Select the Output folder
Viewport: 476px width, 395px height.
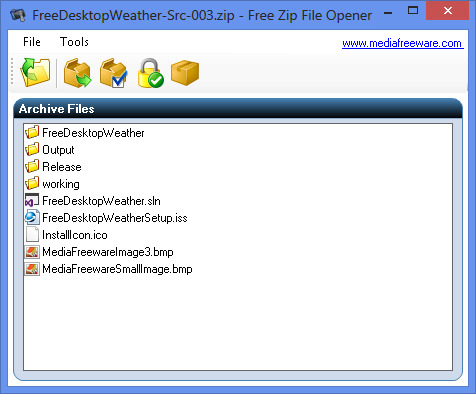(x=58, y=150)
